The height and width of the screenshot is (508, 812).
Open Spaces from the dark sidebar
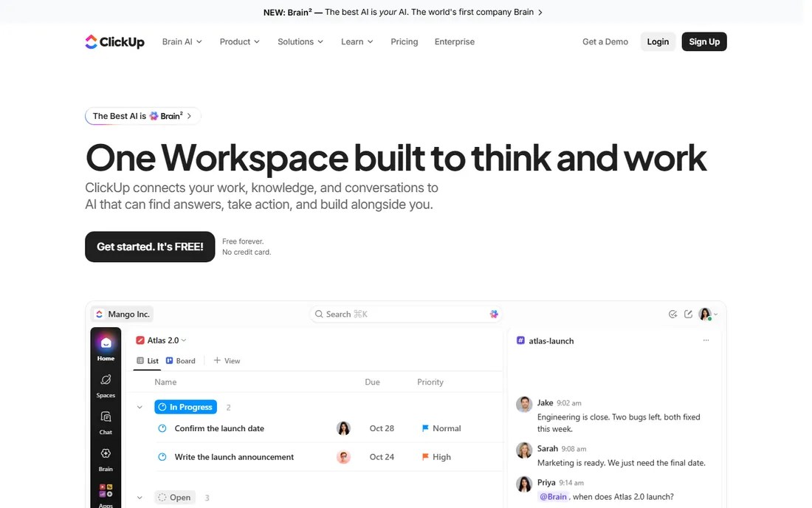106,385
